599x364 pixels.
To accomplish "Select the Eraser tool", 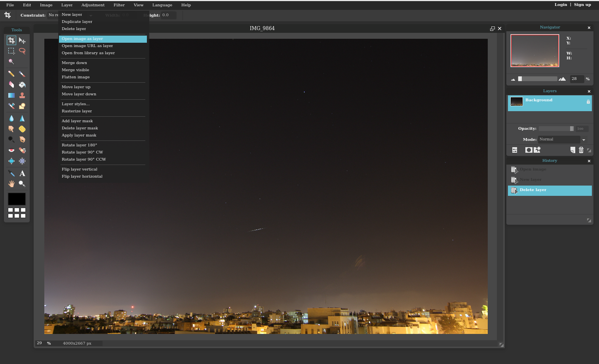I will pyautogui.click(x=11, y=85).
